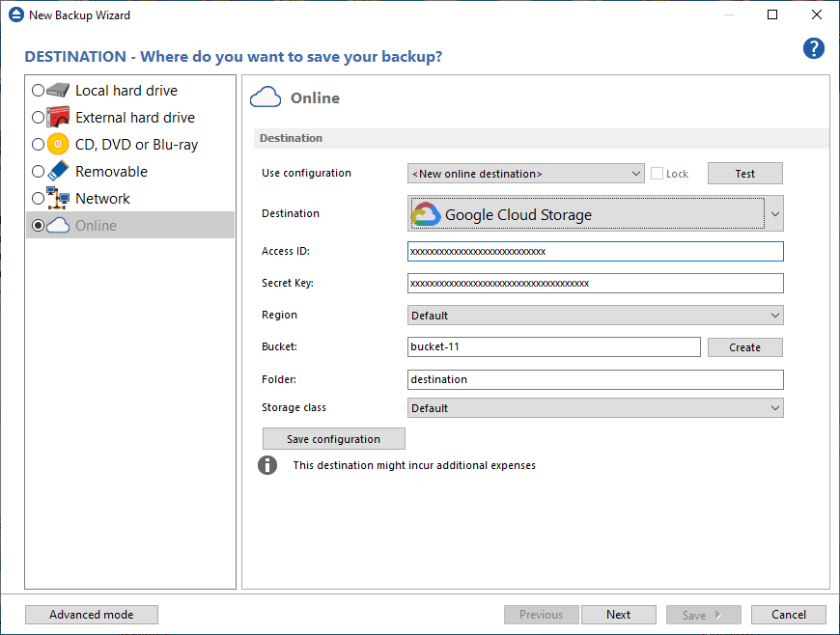Click the Online cloud icon in list

(x=58, y=226)
